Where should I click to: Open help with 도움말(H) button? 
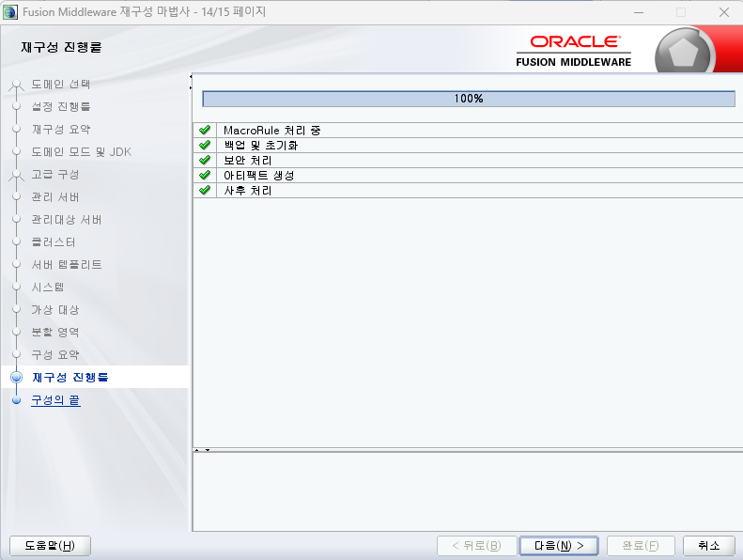[50, 546]
